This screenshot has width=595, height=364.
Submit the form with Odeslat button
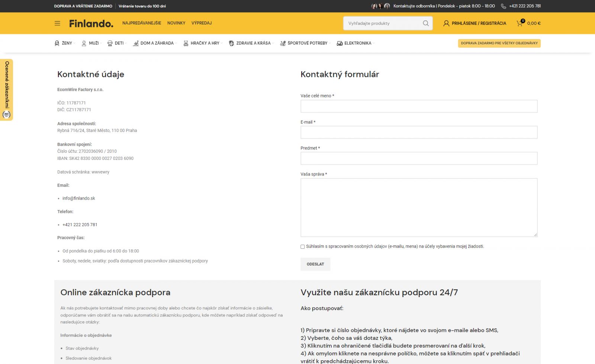tap(315, 264)
